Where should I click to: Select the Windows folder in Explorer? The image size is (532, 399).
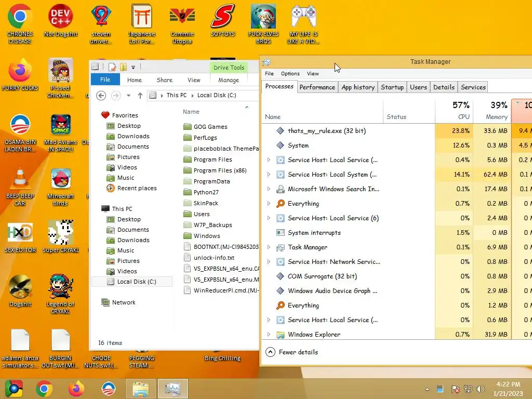(x=202, y=236)
